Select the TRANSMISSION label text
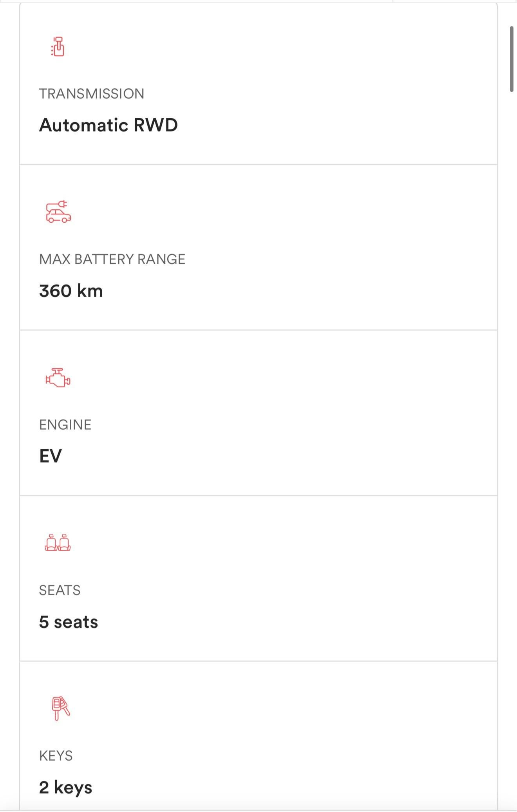This screenshot has width=517, height=812. tap(92, 94)
